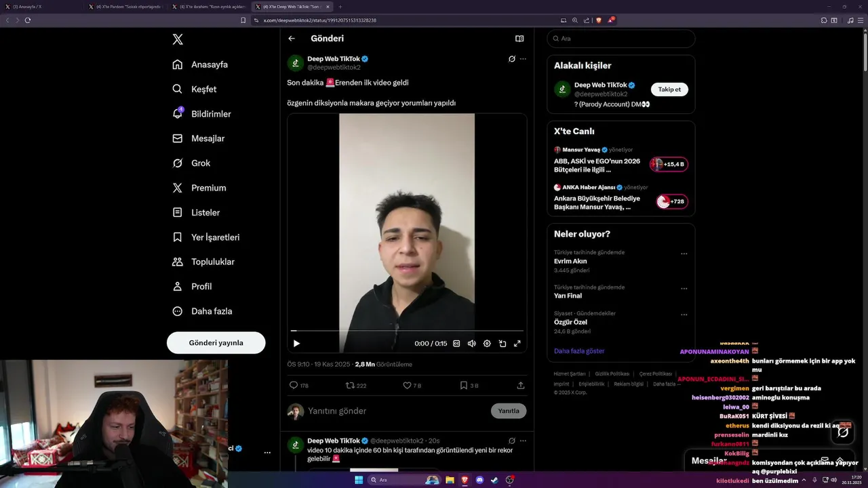
Task: Open the browser hamburger menu
Action: click(x=859, y=20)
